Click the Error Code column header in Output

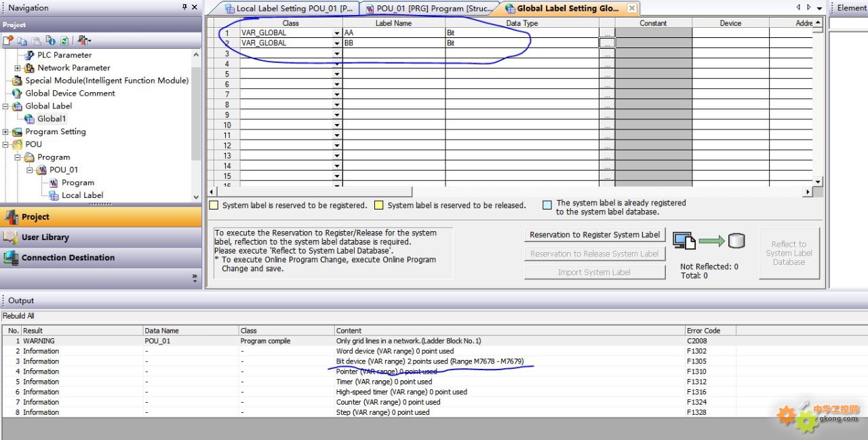[x=710, y=331]
